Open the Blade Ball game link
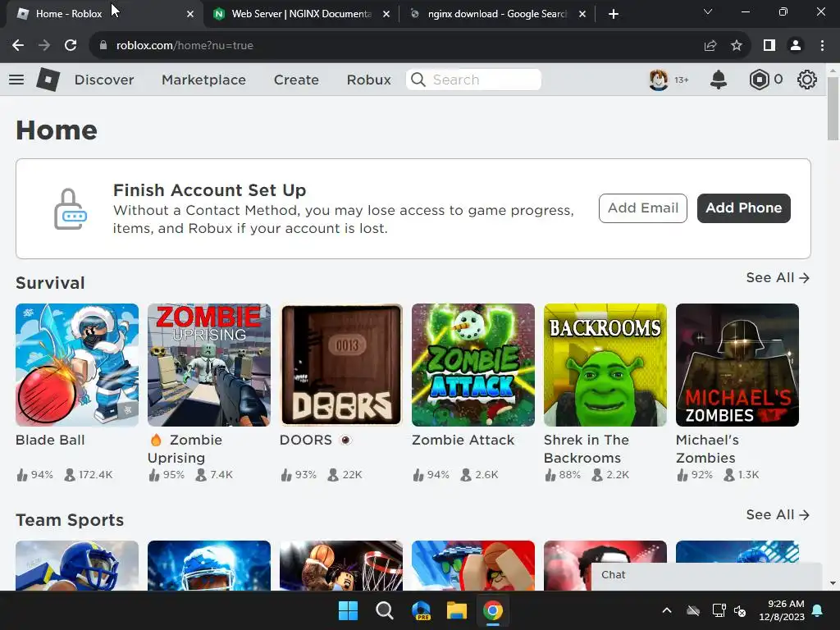Image resolution: width=840 pixels, height=630 pixels. click(x=50, y=440)
